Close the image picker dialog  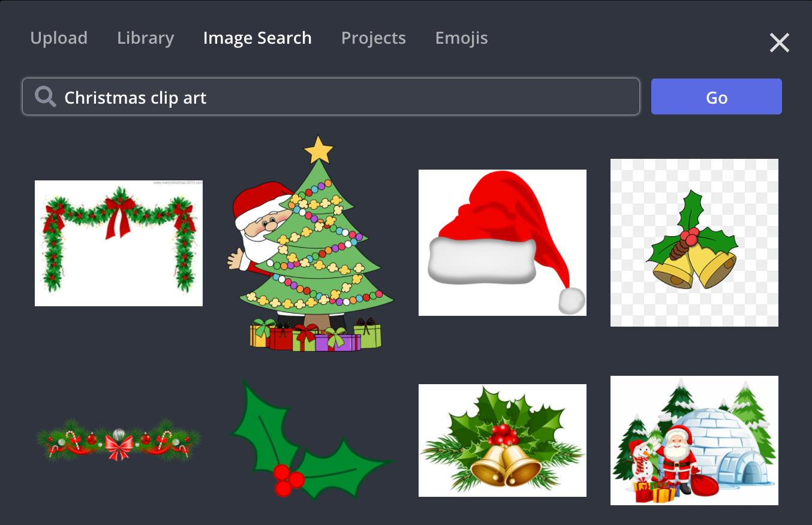(779, 43)
